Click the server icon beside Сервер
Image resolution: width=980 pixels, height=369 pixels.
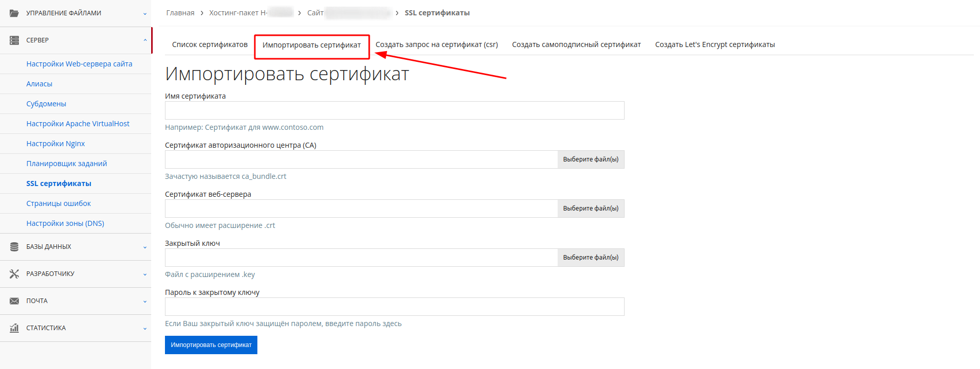tap(14, 40)
